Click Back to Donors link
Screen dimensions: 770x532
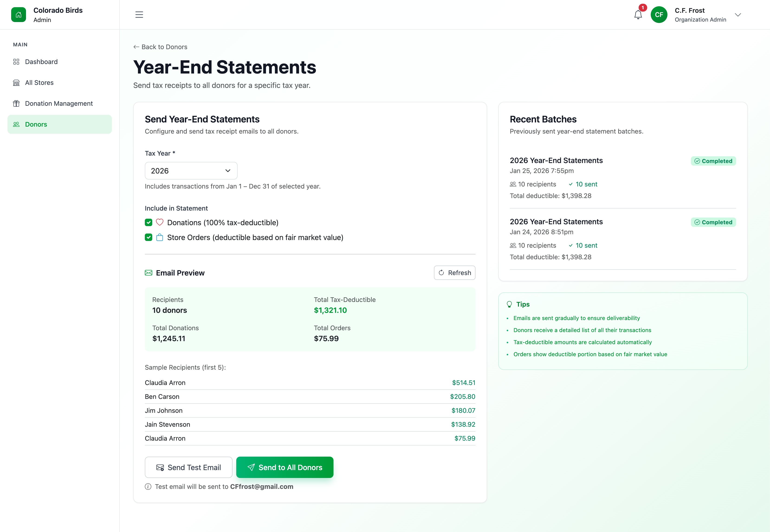[x=160, y=47]
